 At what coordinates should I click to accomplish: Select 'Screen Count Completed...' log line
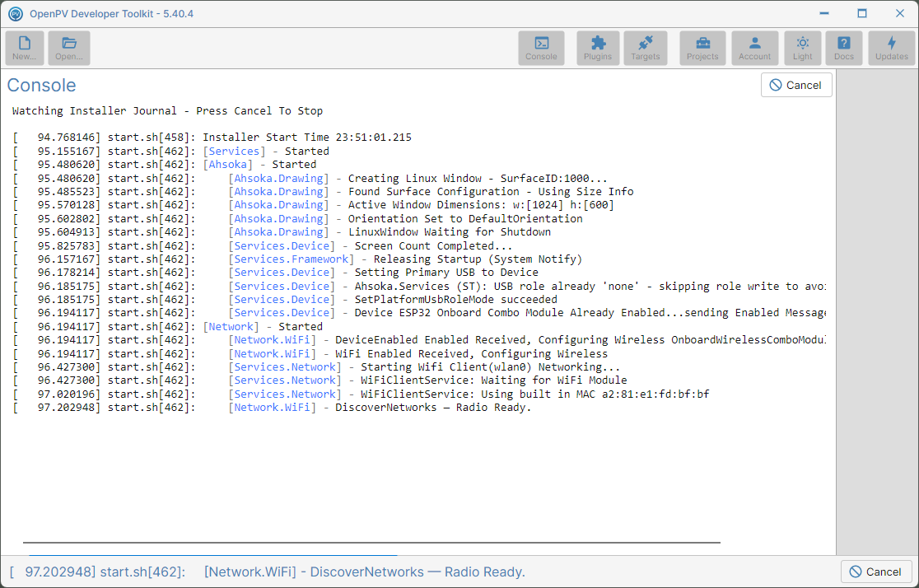263,245
